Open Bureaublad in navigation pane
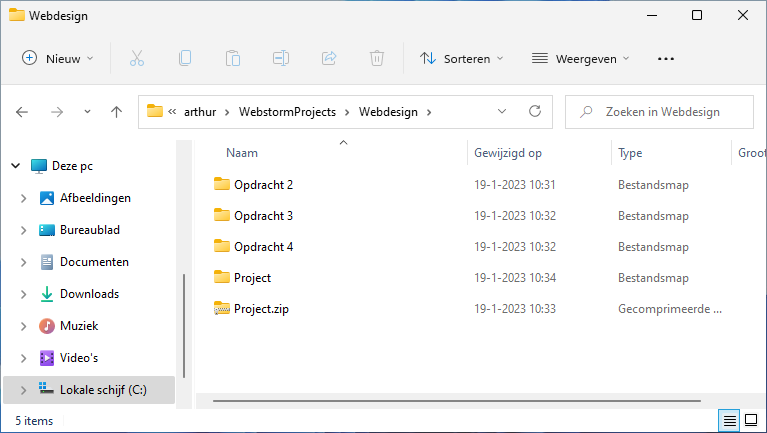 (90, 230)
